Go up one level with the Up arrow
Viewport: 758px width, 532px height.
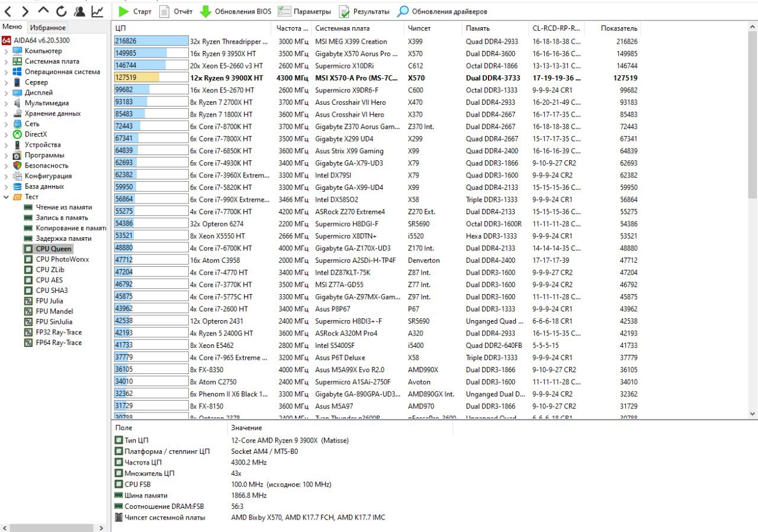point(43,11)
